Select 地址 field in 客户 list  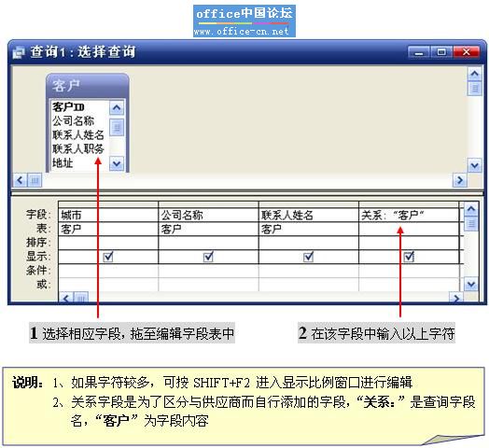click(x=63, y=162)
